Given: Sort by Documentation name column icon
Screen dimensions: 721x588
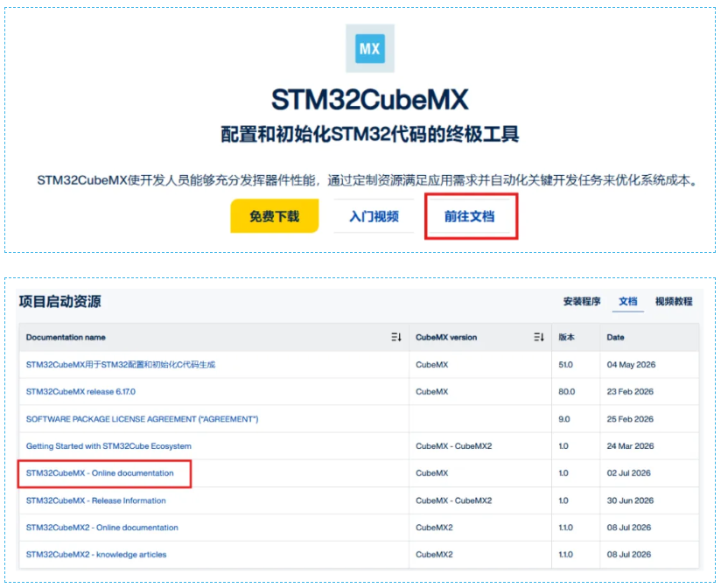Looking at the screenshot, I should click(x=395, y=337).
